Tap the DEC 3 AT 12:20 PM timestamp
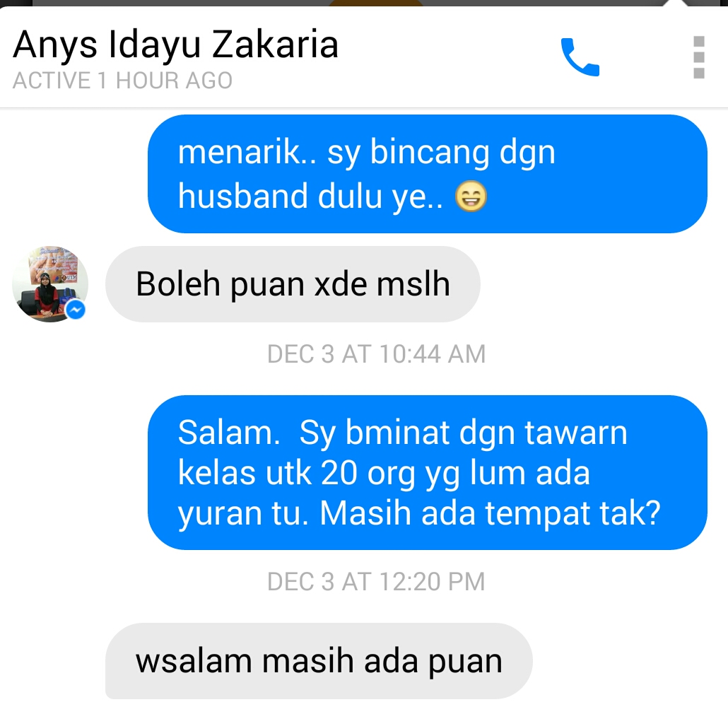 (x=376, y=581)
